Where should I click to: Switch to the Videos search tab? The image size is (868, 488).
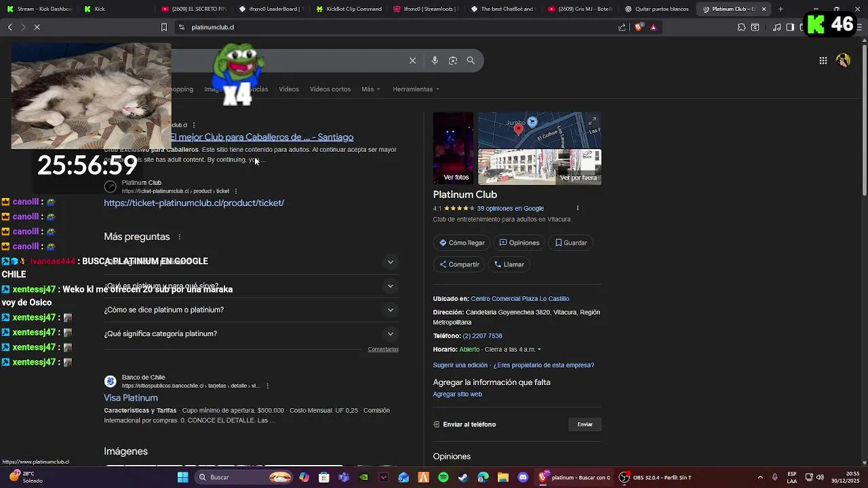[x=289, y=89]
